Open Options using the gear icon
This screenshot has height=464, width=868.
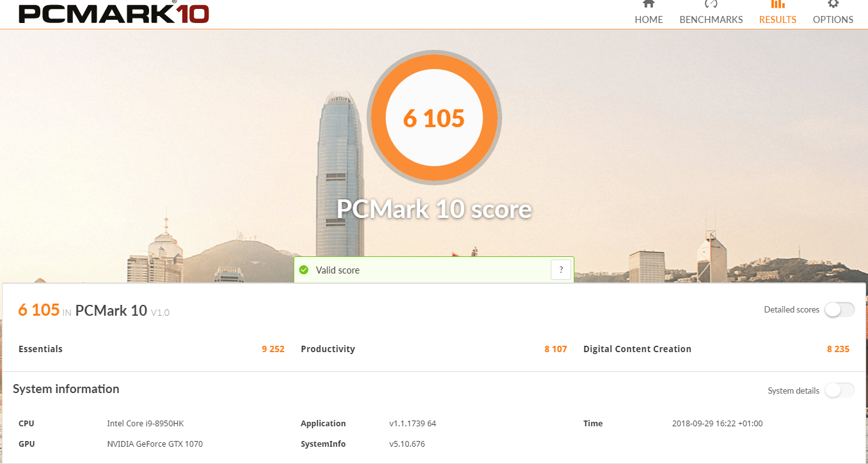[833, 4]
